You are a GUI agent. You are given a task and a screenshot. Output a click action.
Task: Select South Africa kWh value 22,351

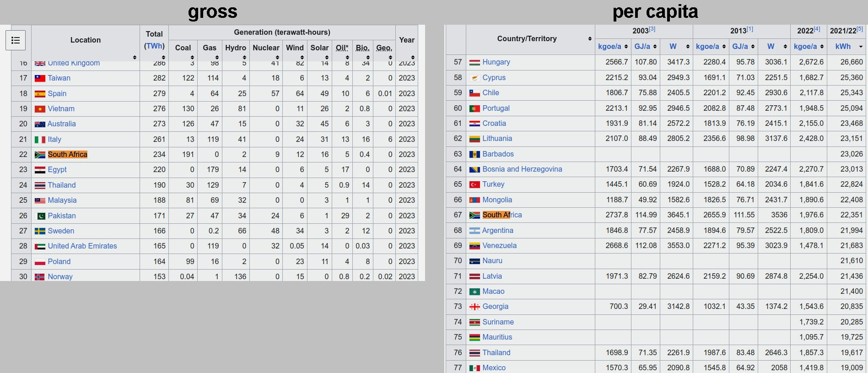852,215
